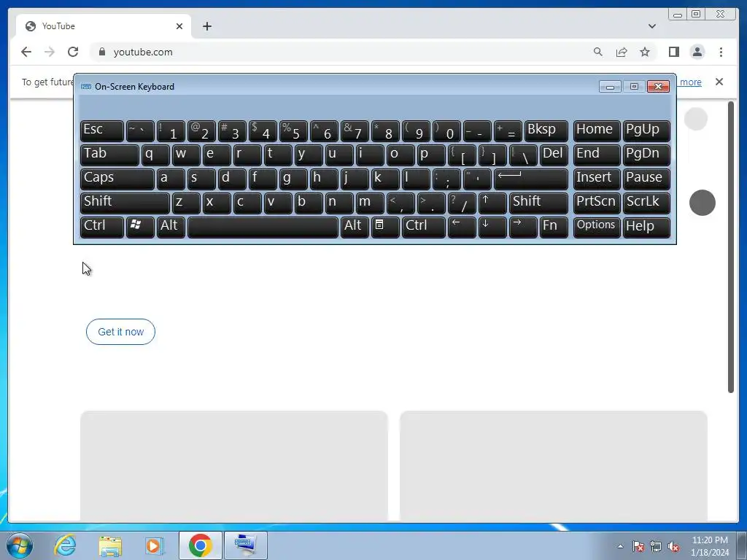Toggle the right Shift key
Image resolution: width=747 pixels, height=560 pixels.
pos(538,203)
